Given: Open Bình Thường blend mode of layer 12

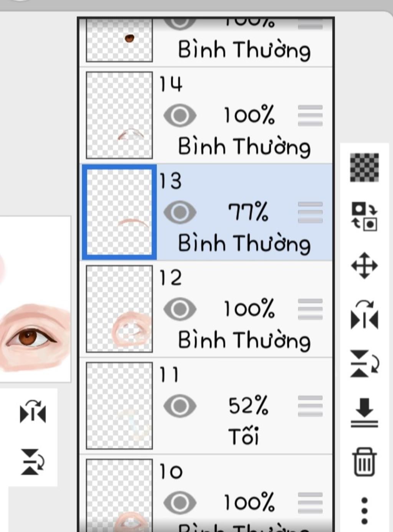Looking at the screenshot, I should click(x=244, y=340).
